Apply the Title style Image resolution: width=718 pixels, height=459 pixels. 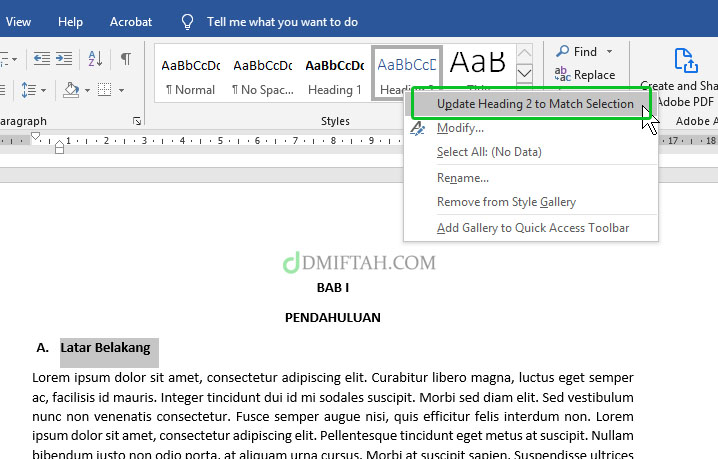(x=478, y=69)
